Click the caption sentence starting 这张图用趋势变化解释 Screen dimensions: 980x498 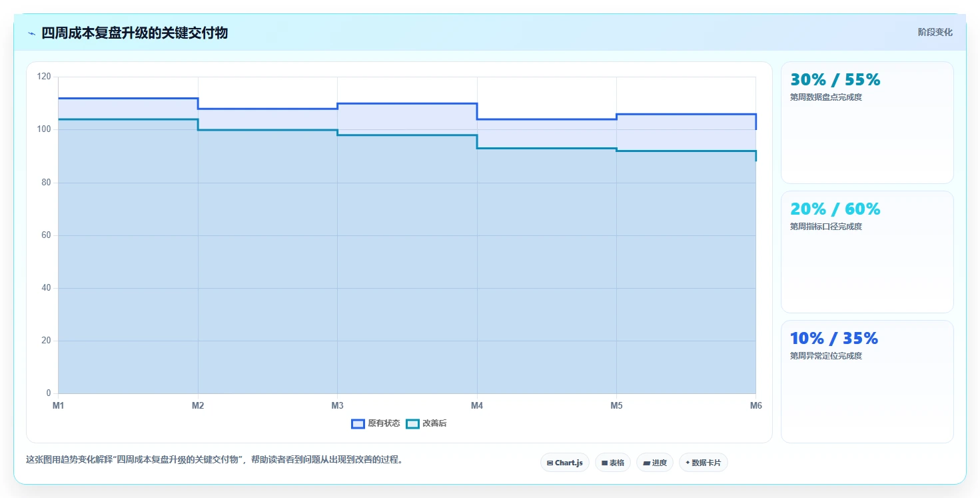(x=214, y=460)
